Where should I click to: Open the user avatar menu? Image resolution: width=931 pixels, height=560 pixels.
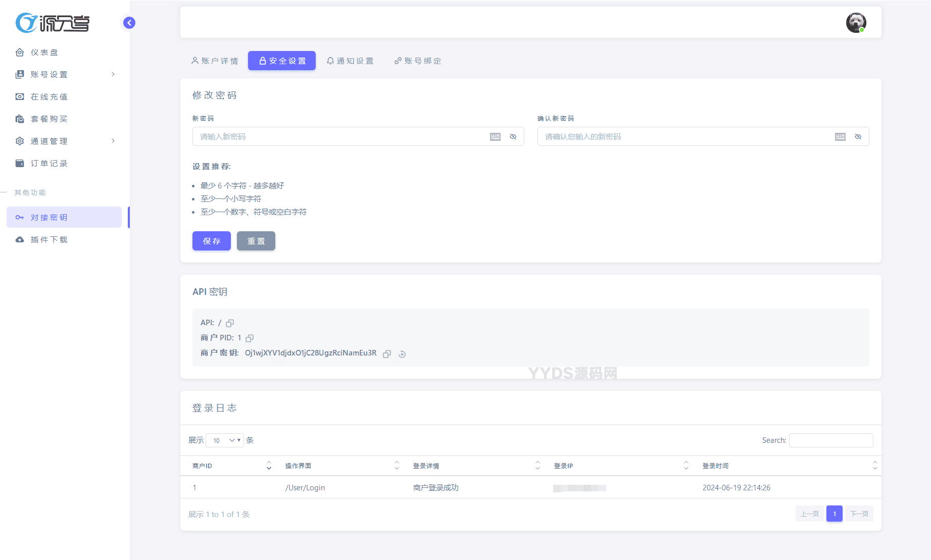point(856,23)
